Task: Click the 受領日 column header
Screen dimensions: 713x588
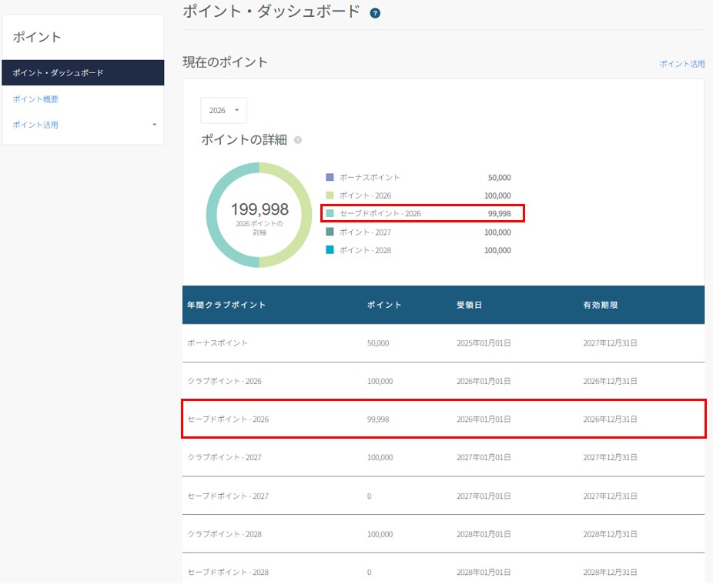Action: point(469,305)
